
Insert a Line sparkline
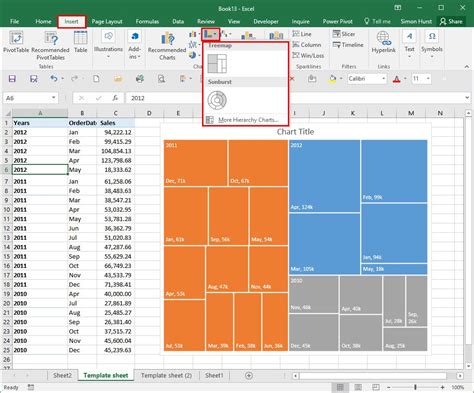click(302, 34)
